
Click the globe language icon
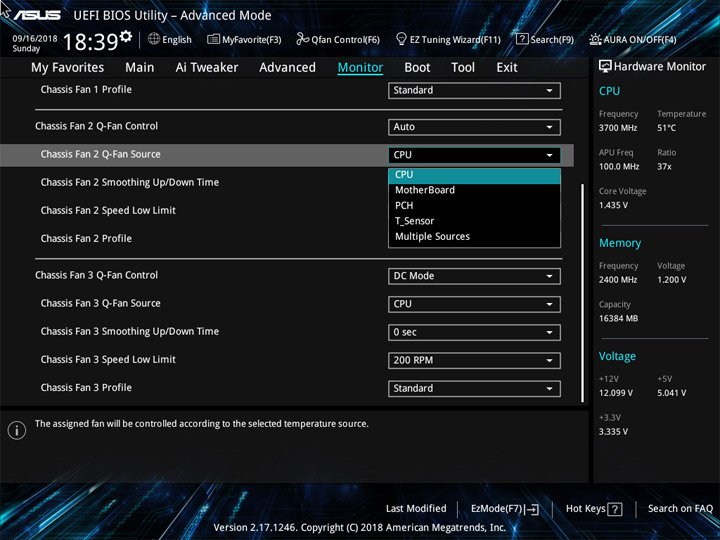(x=154, y=39)
